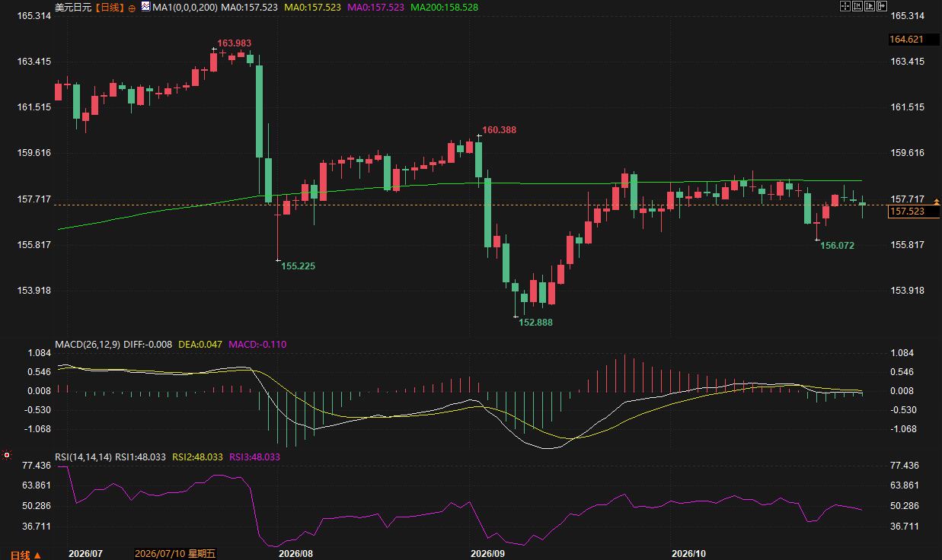Click the 2026/07/10 星期五 date marker

click(174, 555)
